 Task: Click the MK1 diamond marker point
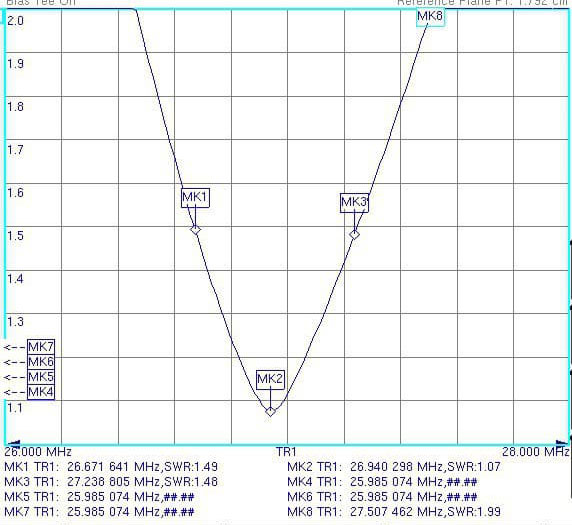(196, 230)
